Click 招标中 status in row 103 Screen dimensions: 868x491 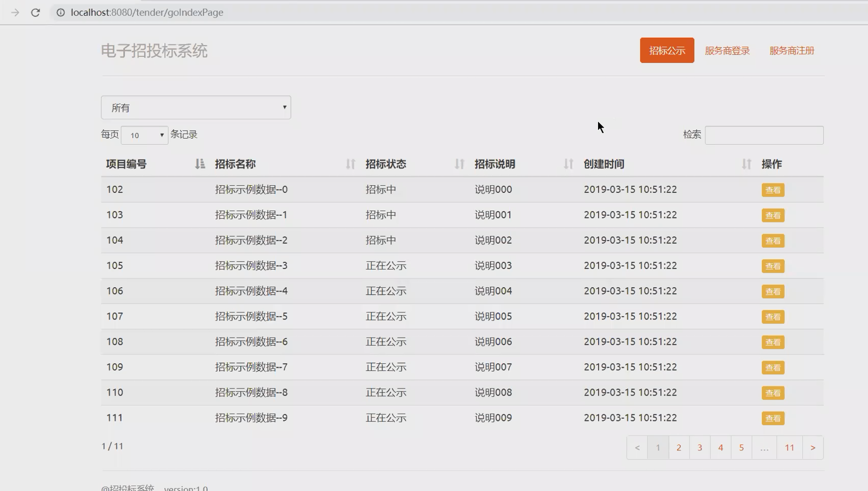pyautogui.click(x=381, y=215)
